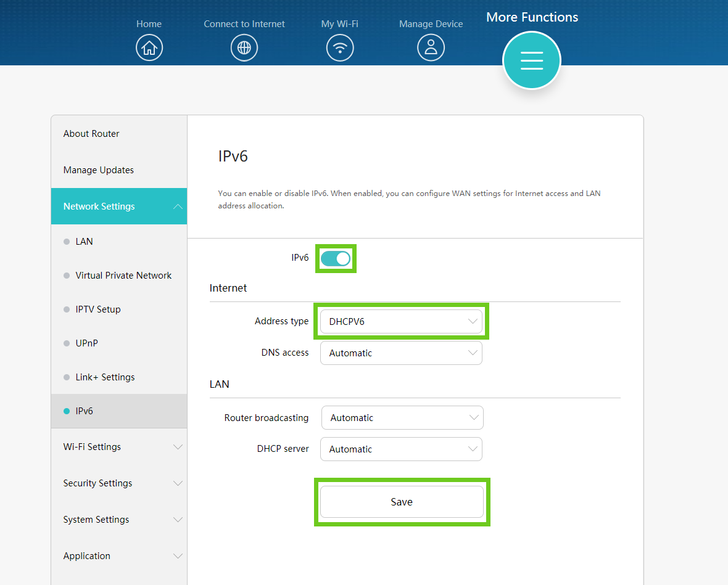Click the My Wi-Fi signal icon
This screenshot has width=728, height=585.
[340, 47]
